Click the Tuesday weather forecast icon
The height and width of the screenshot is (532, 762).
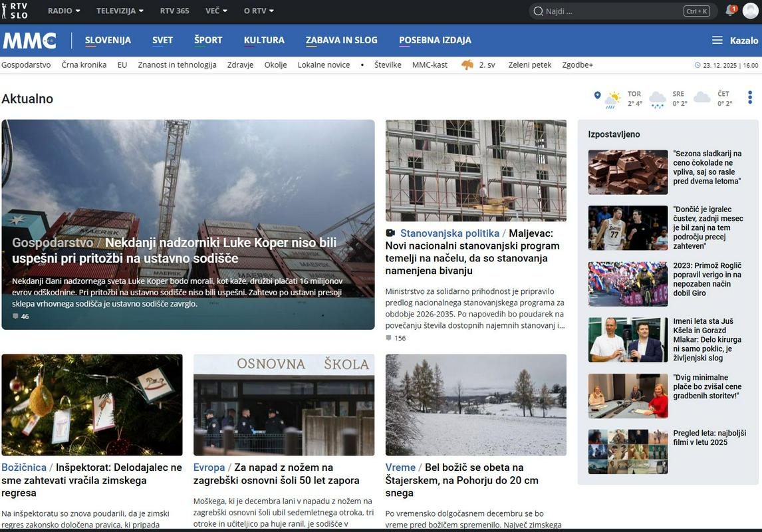click(612, 99)
